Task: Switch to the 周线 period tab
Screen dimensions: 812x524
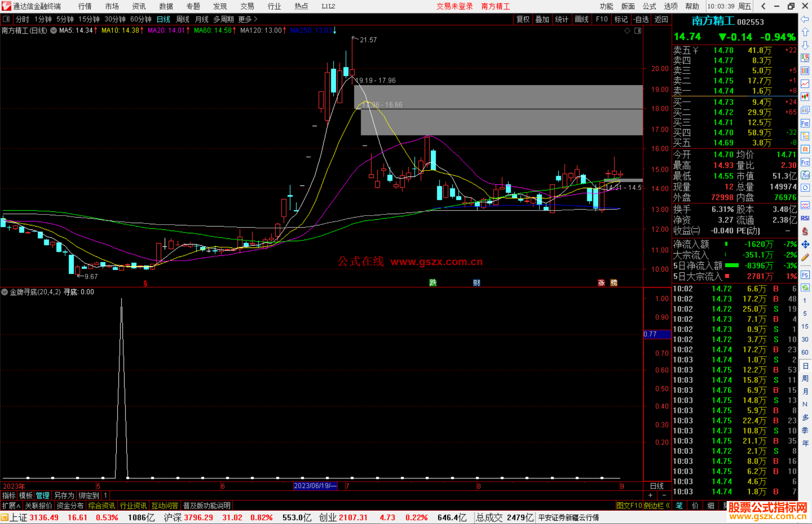Action: [183, 19]
